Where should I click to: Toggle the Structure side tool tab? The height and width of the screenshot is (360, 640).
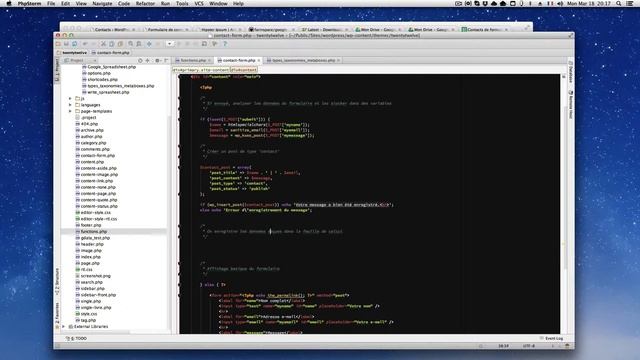coord(57,281)
